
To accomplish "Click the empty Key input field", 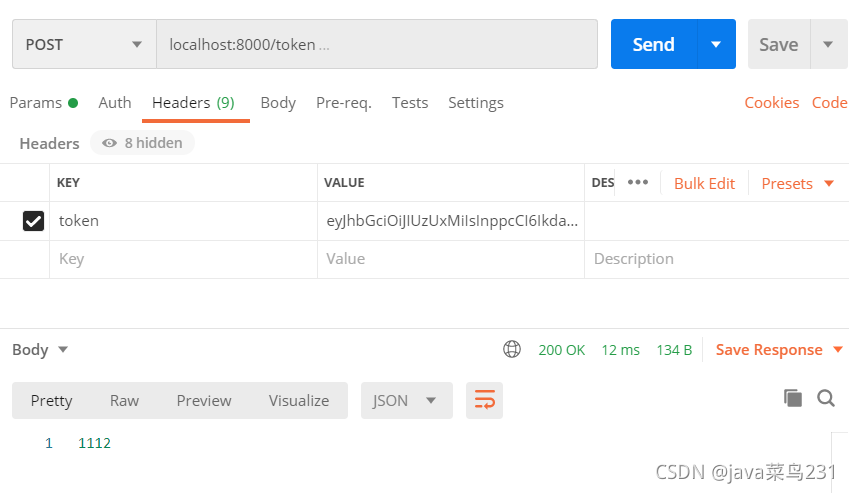I will click(184, 259).
